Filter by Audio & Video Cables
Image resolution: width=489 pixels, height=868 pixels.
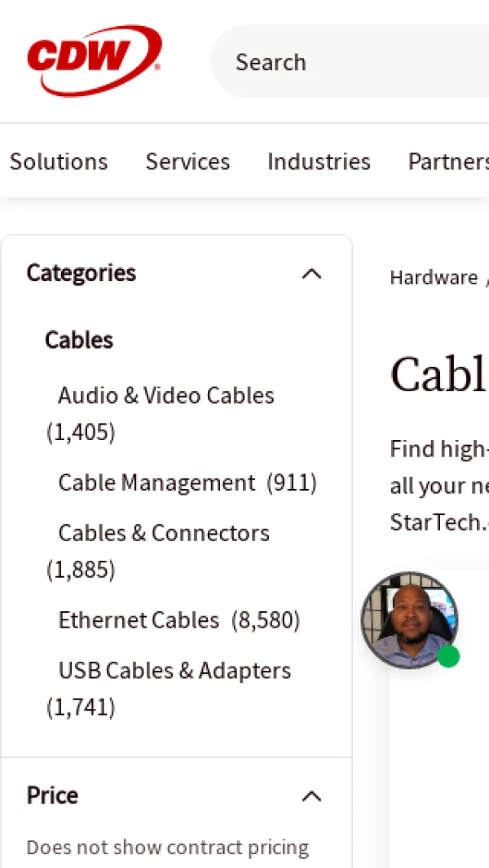click(x=166, y=396)
